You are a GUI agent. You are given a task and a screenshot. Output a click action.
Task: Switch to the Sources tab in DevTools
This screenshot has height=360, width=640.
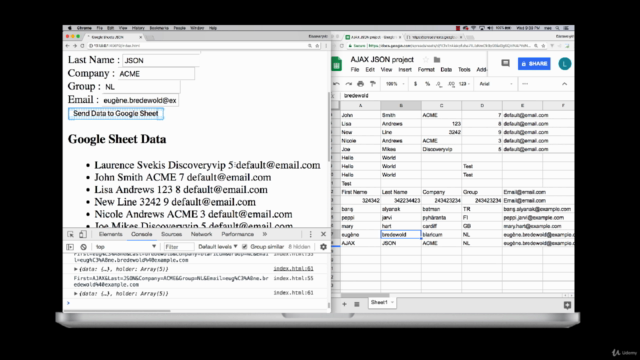coord(171,234)
